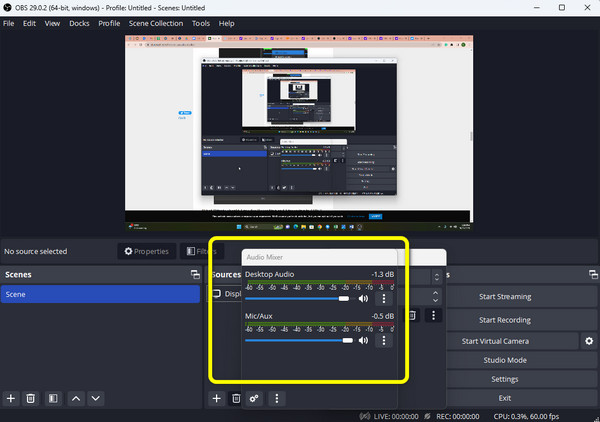Open the Scene Collection menu
Screen dimensions: 600x422
156,23
